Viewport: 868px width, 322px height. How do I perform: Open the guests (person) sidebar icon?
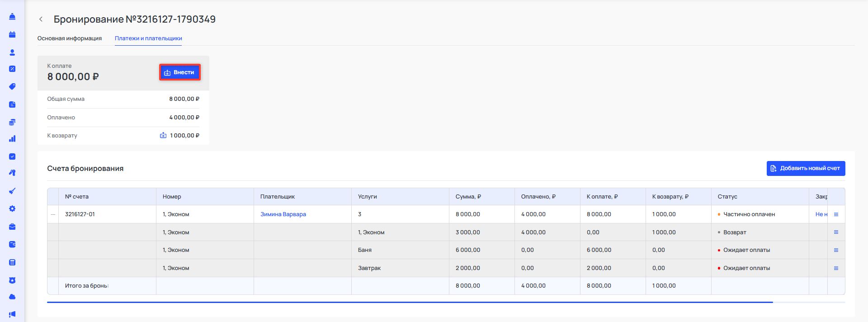(12, 52)
